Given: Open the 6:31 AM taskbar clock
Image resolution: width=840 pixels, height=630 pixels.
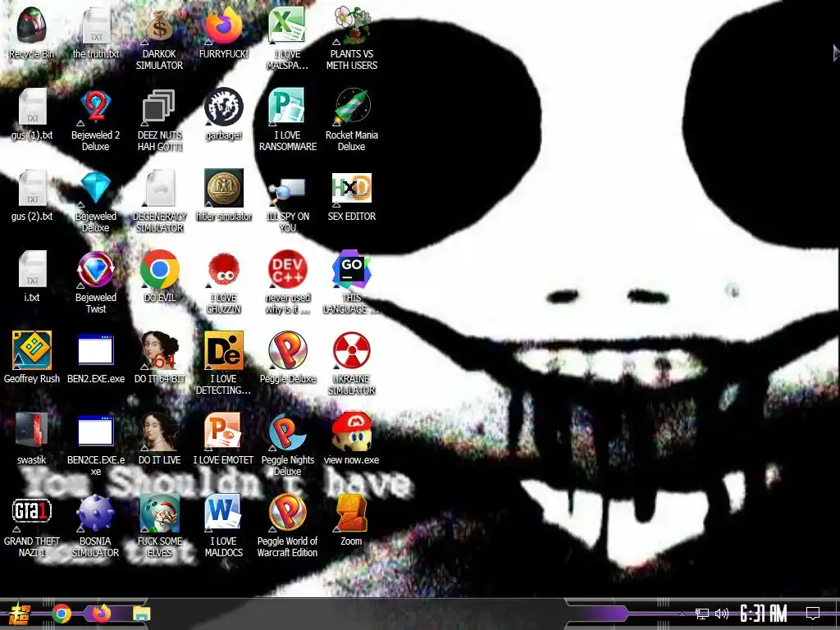Looking at the screenshot, I should (764, 614).
